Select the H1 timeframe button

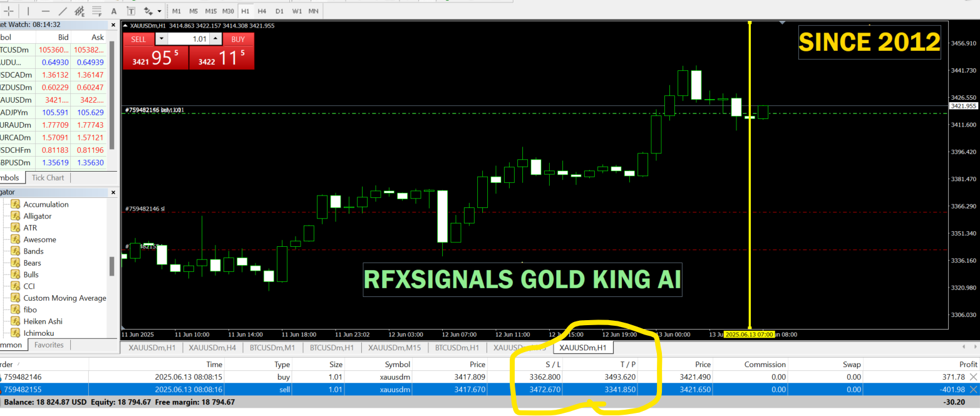[245, 11]
